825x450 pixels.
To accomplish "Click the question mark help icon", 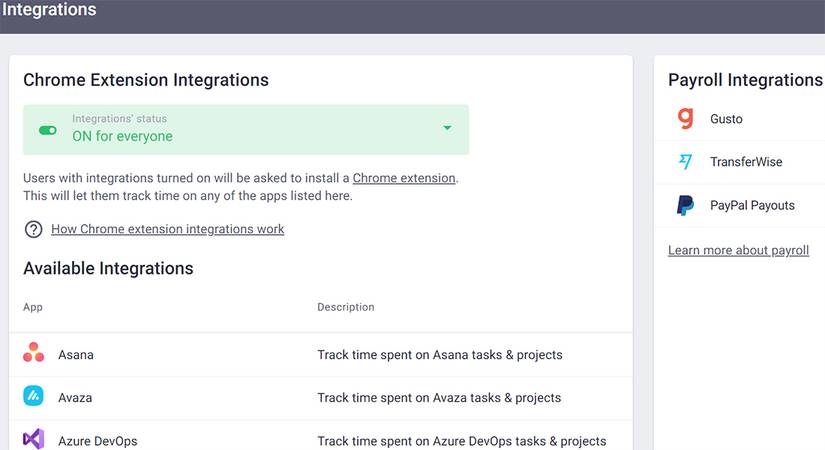I will pos(34,229).
